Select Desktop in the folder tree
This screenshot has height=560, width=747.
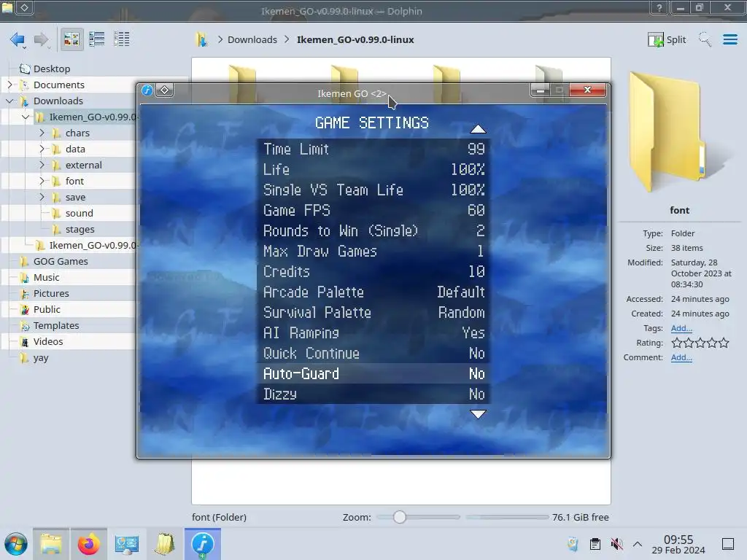52,69
